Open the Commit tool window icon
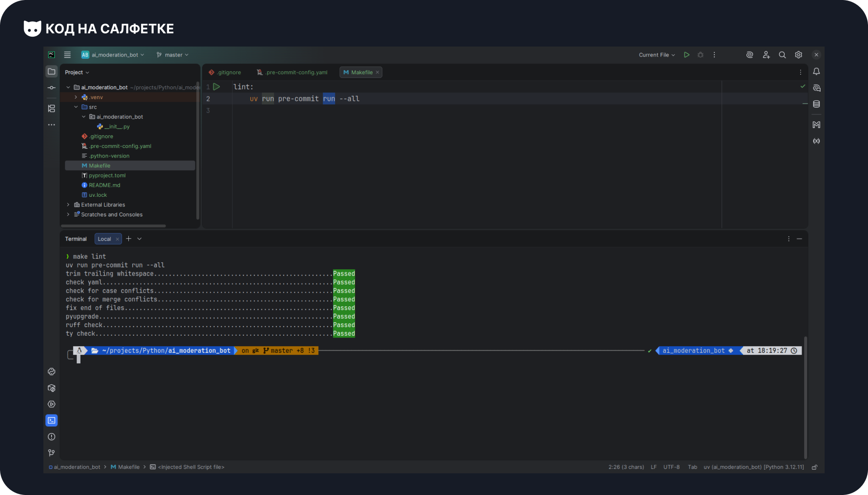 (x=52, y=88)
